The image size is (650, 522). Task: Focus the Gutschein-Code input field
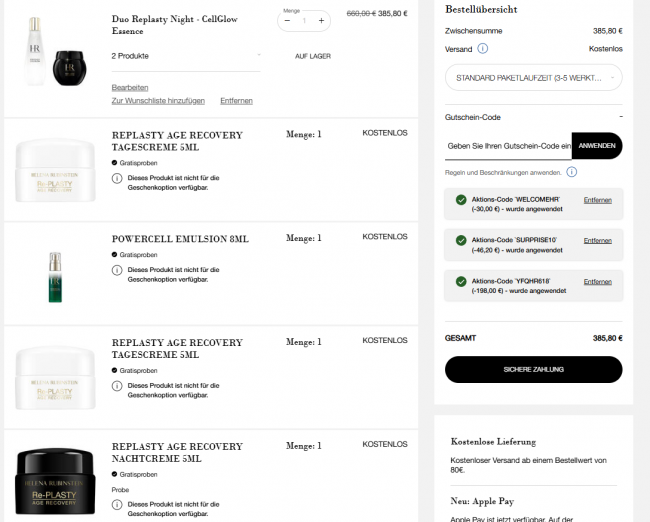point(508,146)
